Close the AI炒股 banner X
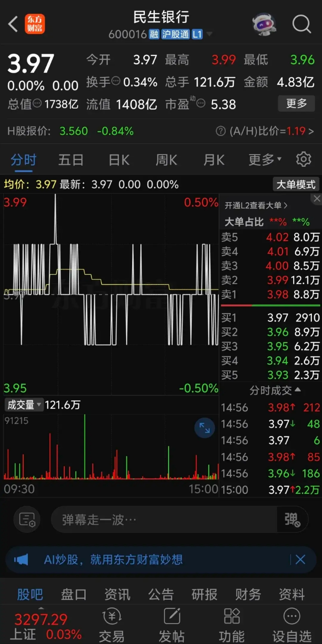This screenshot has width=322, height=644. pos(300,560)
